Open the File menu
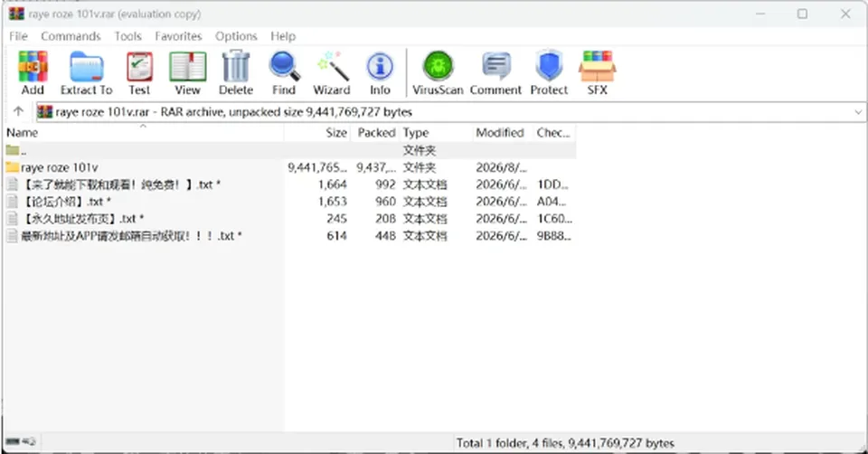This screenshot has width=868, height=454. pos(18,36)
